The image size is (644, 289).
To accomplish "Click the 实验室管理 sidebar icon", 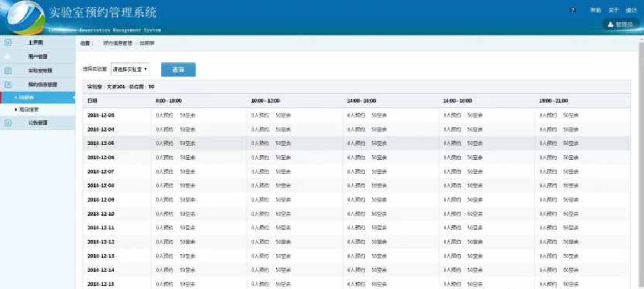I will (x=8, y=71).
